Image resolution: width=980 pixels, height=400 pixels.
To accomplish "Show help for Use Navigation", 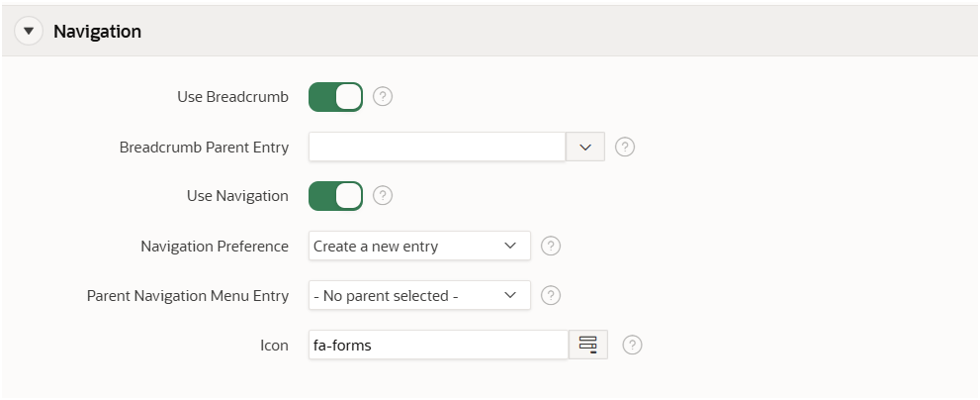I will click(383, 196).
